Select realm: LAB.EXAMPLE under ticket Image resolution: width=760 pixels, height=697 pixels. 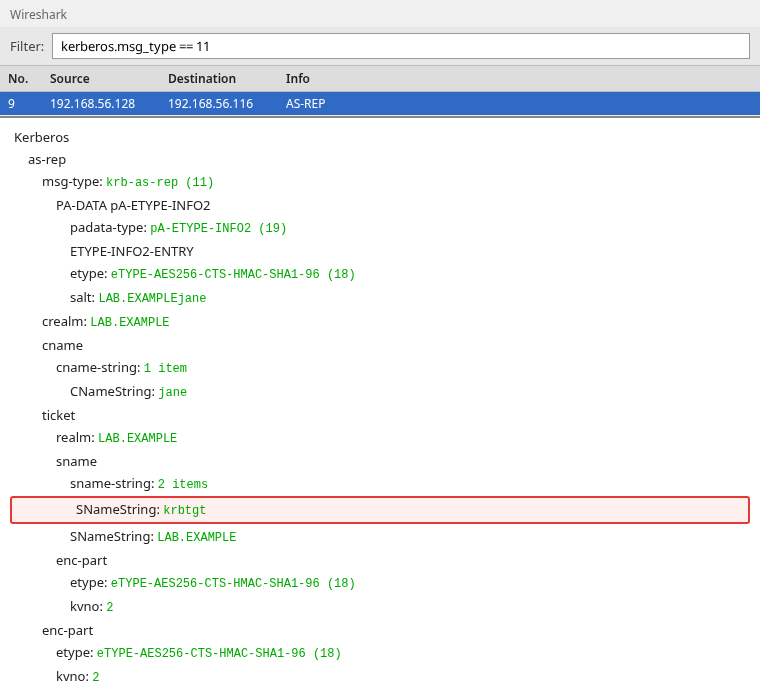point(116,438)
